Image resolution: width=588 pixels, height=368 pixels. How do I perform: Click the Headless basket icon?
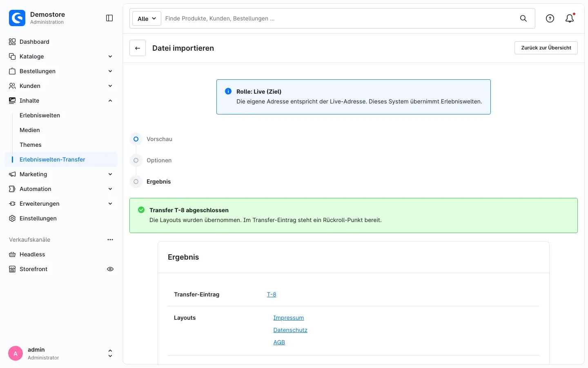[12, 254]
